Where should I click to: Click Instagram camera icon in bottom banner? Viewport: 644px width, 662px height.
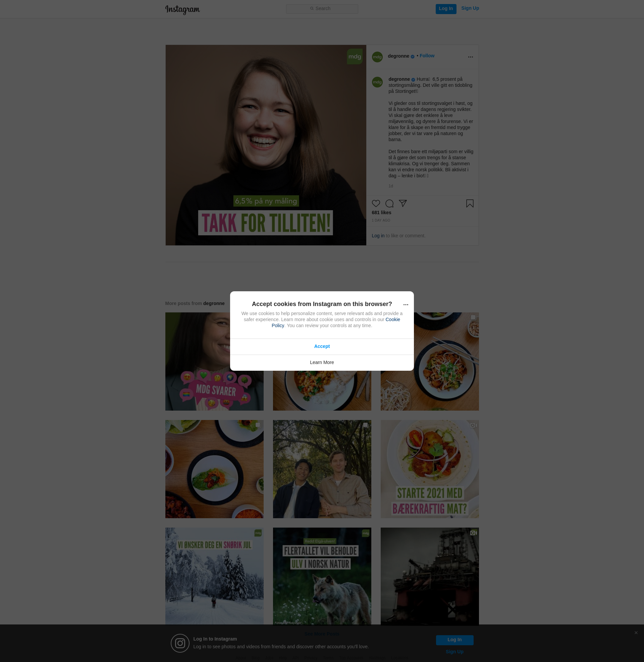click(179, 643)
